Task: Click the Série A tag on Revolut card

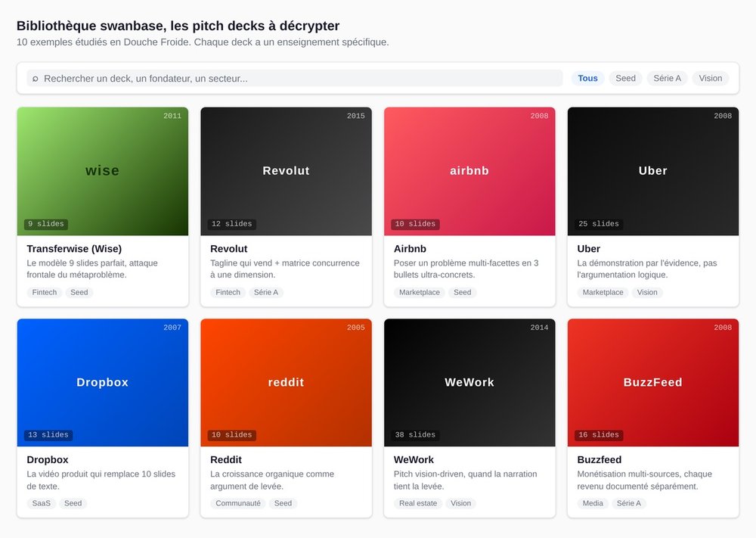Action: tap(266, 292)
